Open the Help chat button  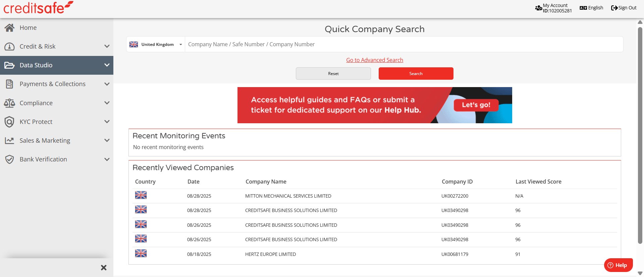pos(619,265)
